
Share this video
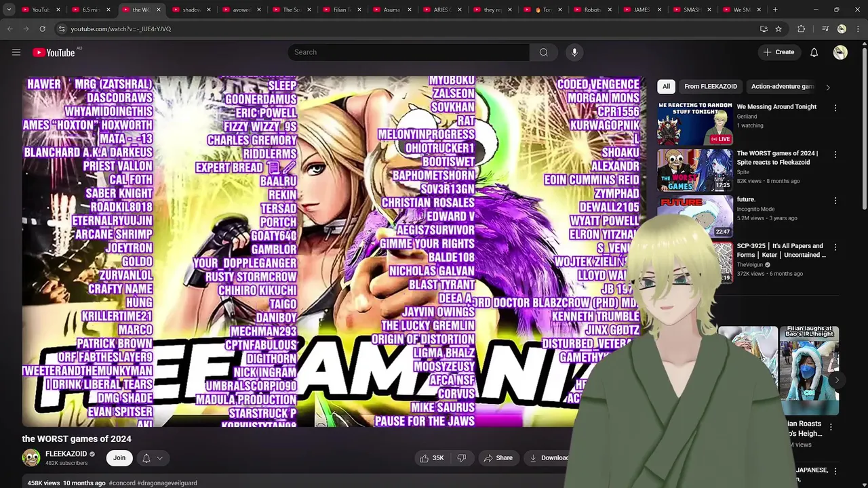[498, 458]
